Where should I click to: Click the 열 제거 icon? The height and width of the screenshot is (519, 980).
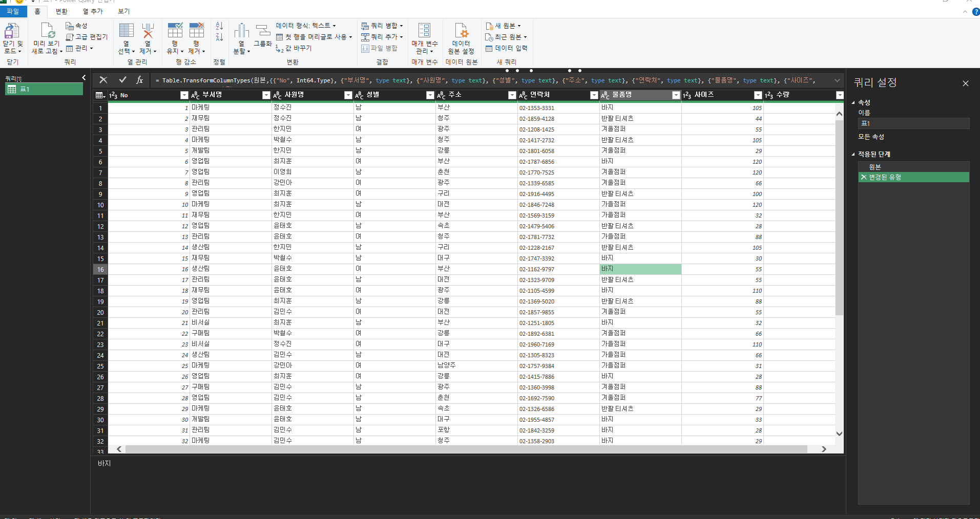click(148, 32)
